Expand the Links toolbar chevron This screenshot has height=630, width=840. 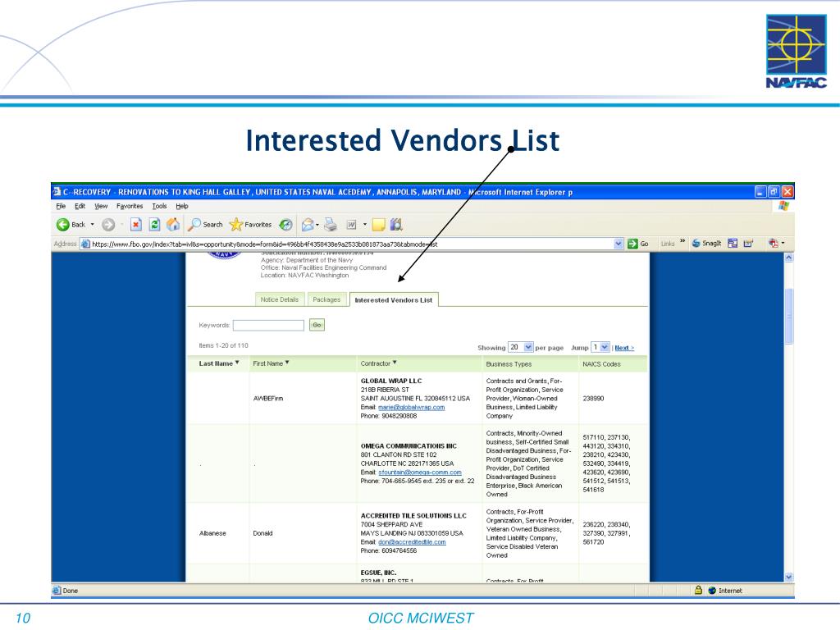click(x=682, y=241)
